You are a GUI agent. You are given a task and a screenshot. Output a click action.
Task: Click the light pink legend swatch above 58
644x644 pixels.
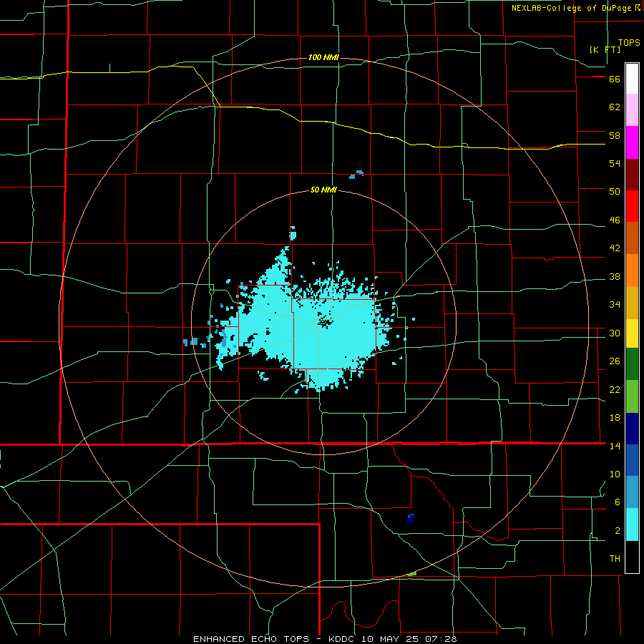(632, 109)
